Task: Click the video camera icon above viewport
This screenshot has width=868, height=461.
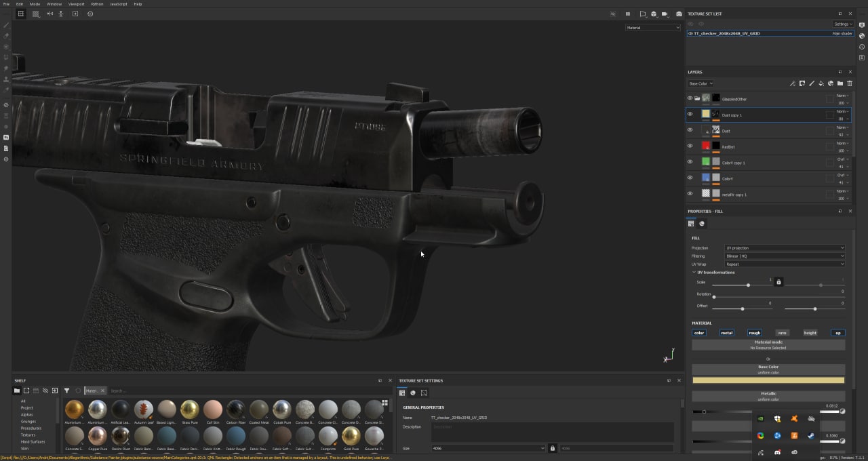Action: click(x=665, y=14)
